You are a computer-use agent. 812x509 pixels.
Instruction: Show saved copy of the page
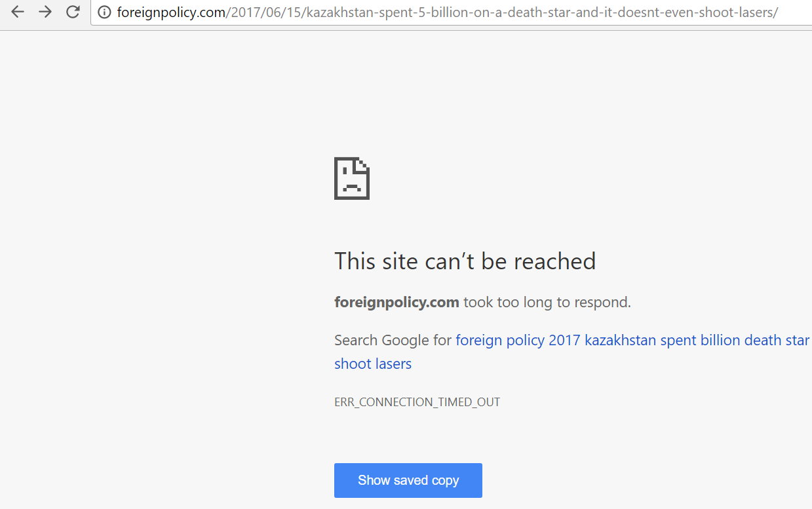coord(408,480)
